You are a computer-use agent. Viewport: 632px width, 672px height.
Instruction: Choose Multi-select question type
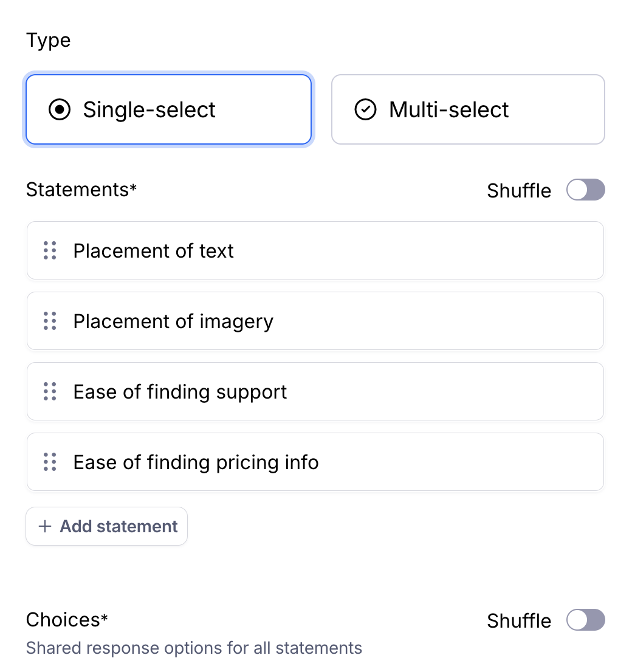tap(468, 109)
